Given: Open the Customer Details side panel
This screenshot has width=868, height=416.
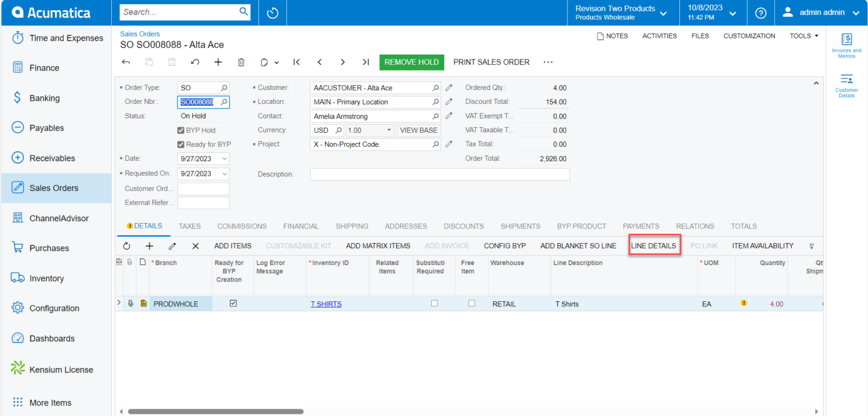Looking at the screenshot, I should 846,85.
